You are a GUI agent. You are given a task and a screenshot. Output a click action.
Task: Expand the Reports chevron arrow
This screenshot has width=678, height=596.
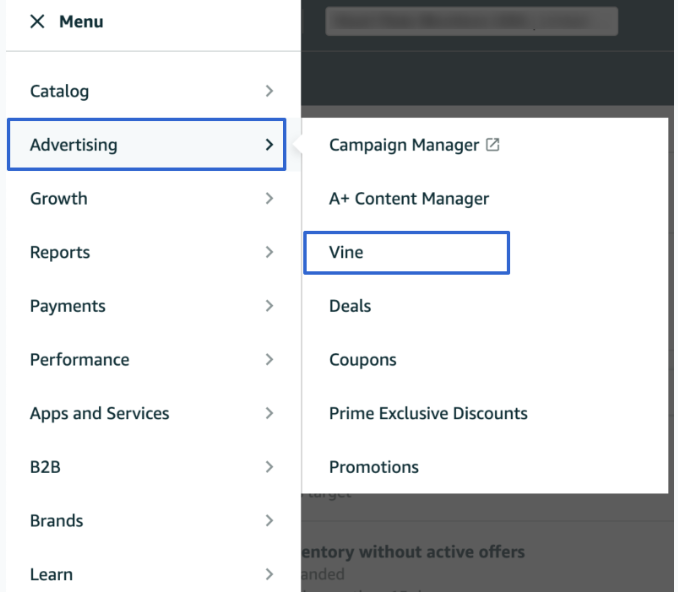tap(269, 252)
